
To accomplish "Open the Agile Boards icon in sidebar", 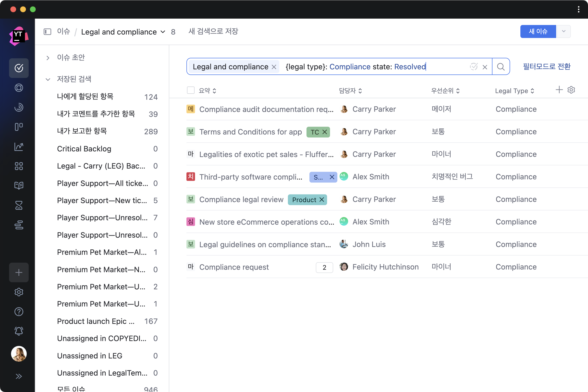I will (19, 127).
